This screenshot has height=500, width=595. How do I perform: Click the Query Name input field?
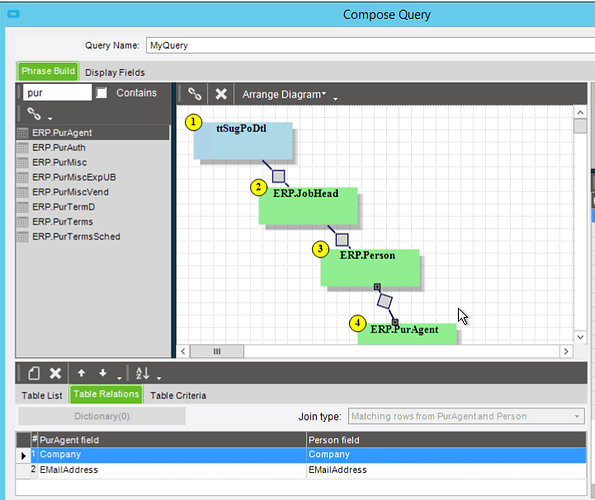click(370, 46)
